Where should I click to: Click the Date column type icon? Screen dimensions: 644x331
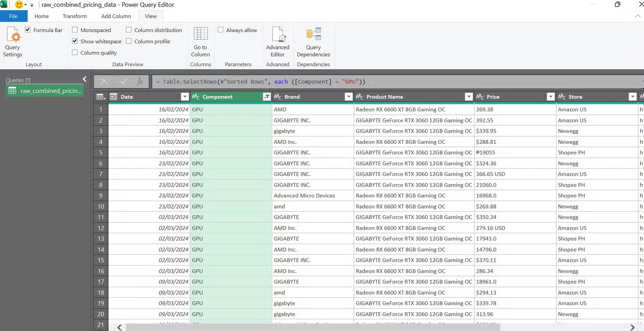click(114, 97)
